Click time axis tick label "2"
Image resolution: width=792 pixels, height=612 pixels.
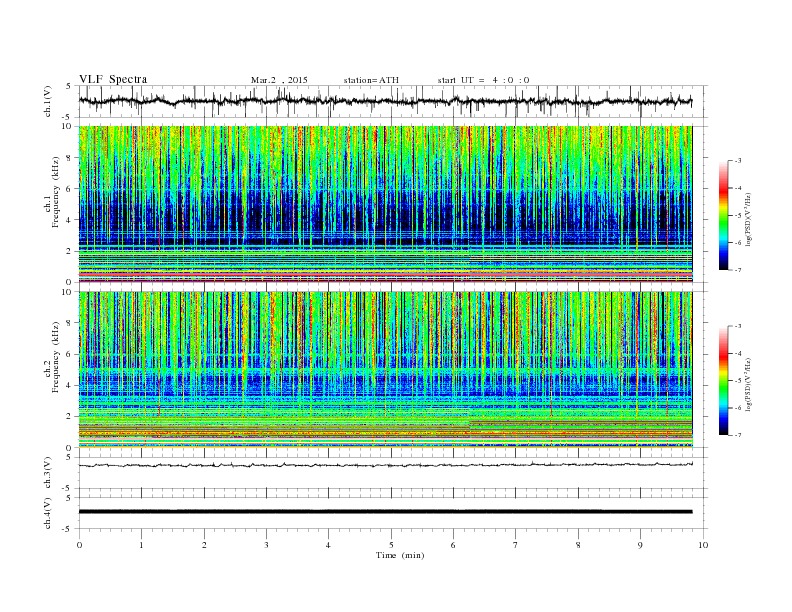(204, 545)
